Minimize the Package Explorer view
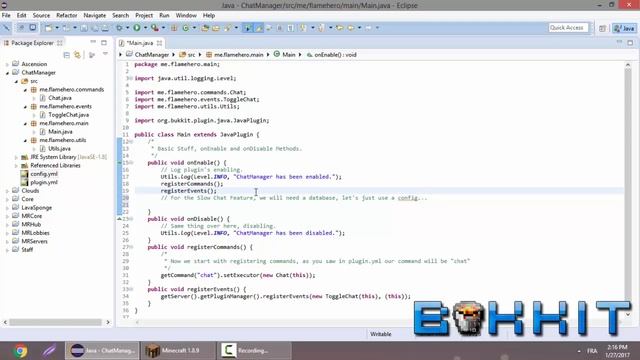The height and width of the screenshot is (360, 640). click(93, 42)
